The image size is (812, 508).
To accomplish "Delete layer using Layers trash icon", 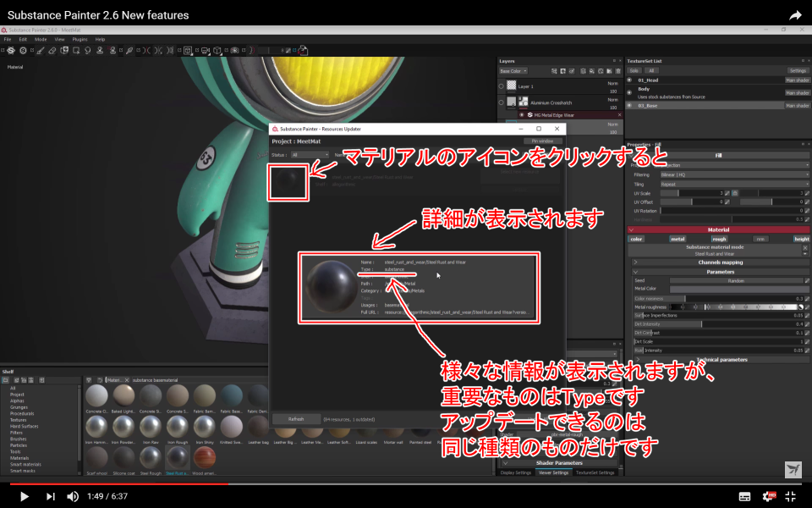I will [617, 71].
